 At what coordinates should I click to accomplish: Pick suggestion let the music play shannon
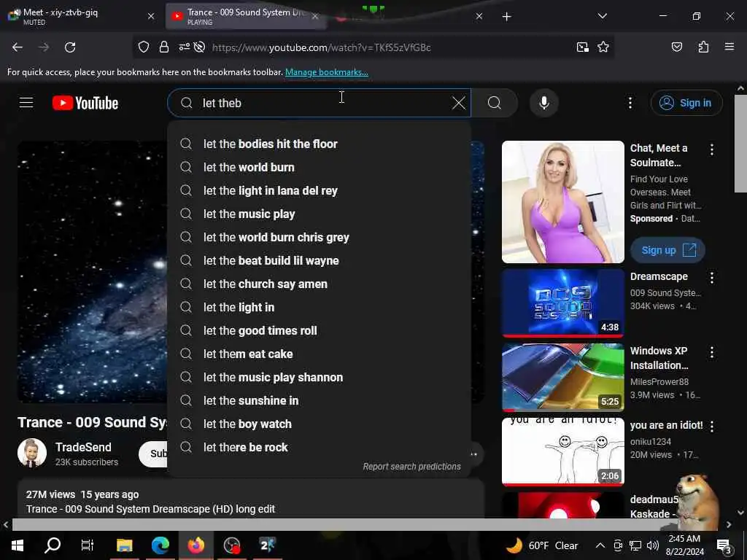(320, 377)
